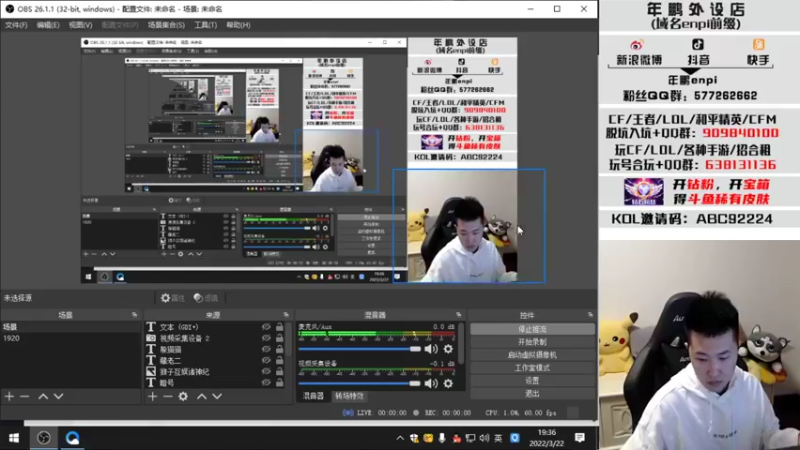Click the system tray microphone icon
Screen dimensions: 800x450
click(x=442, y=438)
